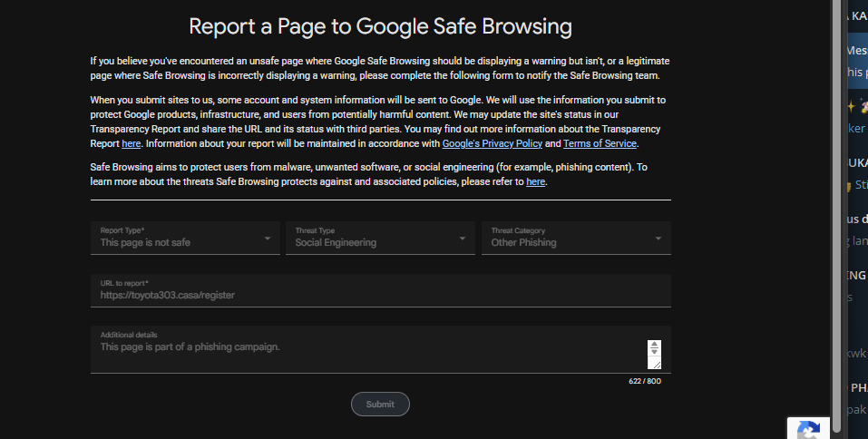Focus the URL to report field
The height and width of the screenshot is (439, 868).
pyautogui.click(x=381, y=290)
